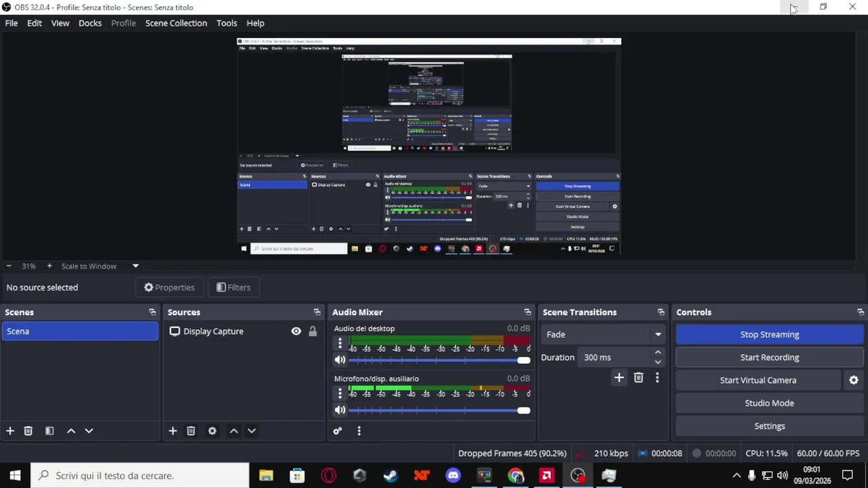Move scene down arrow

[89, 430]
